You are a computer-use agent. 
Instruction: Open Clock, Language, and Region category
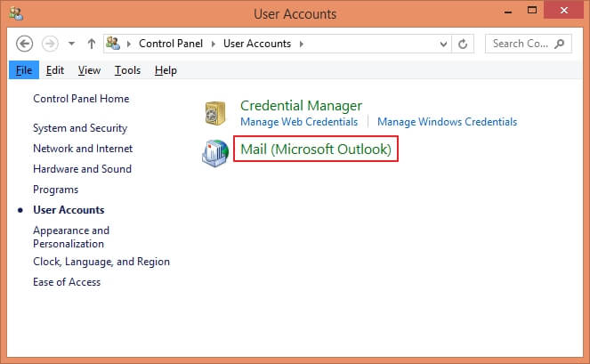[101, 262]
